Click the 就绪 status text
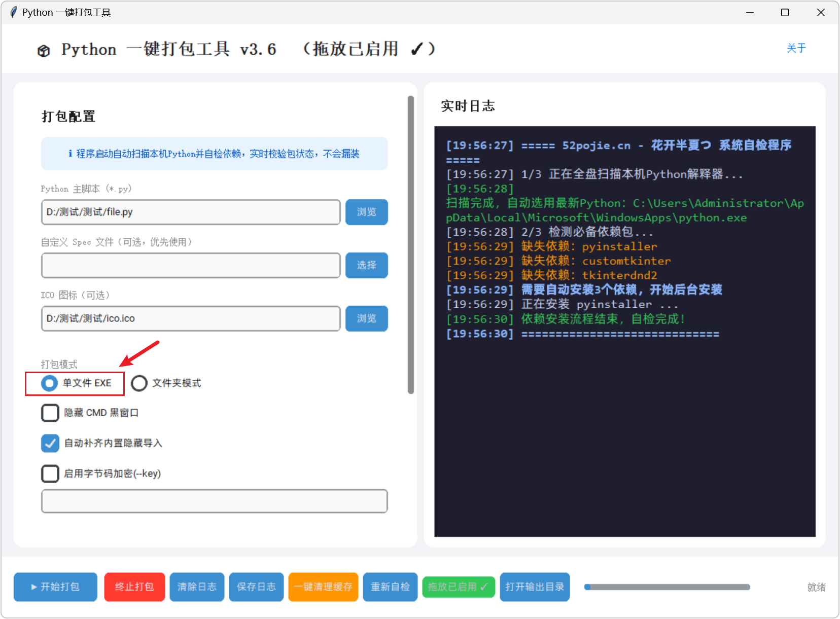Viewport: 840px width, 619px height. [816, 587]
